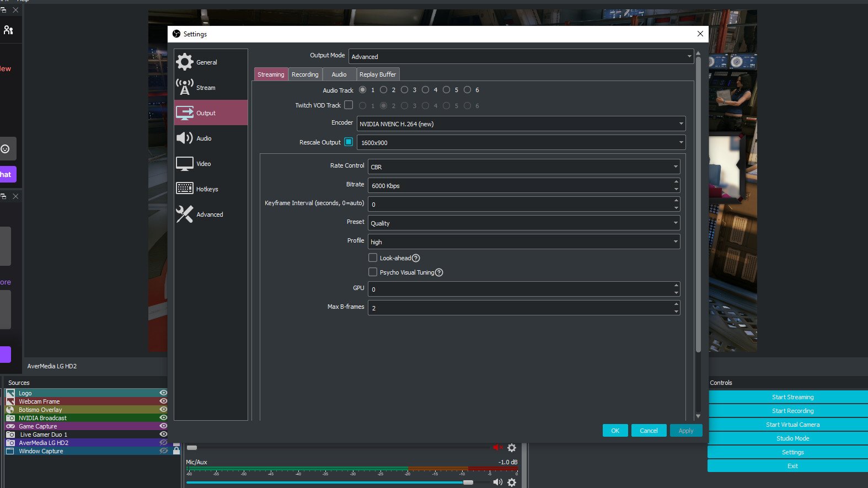Click people icon in left sidebar
The height and width of the screenshot is (488, 868).
click(8, 30)
